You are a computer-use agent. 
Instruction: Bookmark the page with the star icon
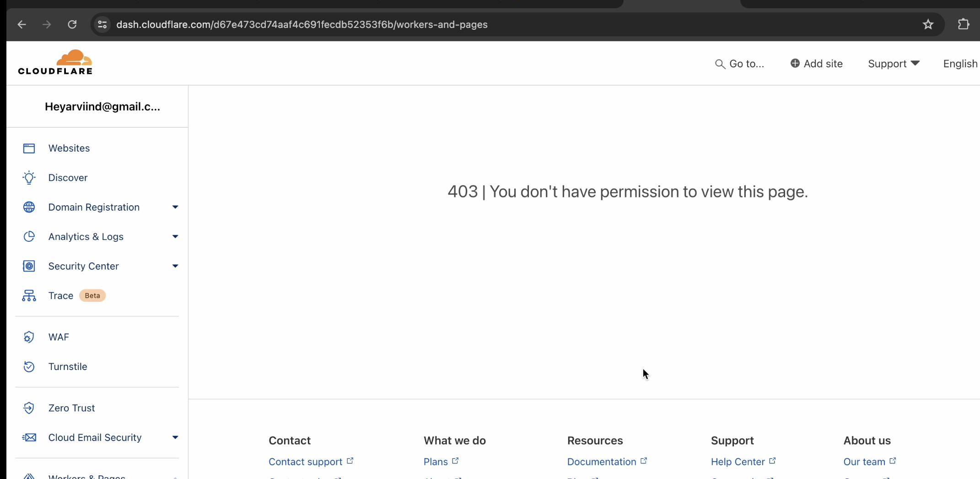pyautogui.click(x=928, y=24)
